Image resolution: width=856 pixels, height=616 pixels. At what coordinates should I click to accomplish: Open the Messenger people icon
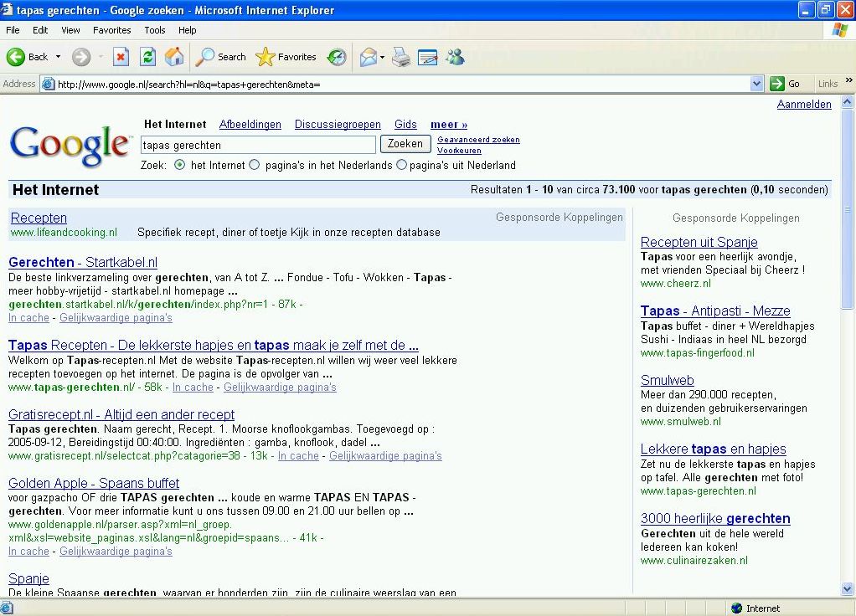coord(455,57)
